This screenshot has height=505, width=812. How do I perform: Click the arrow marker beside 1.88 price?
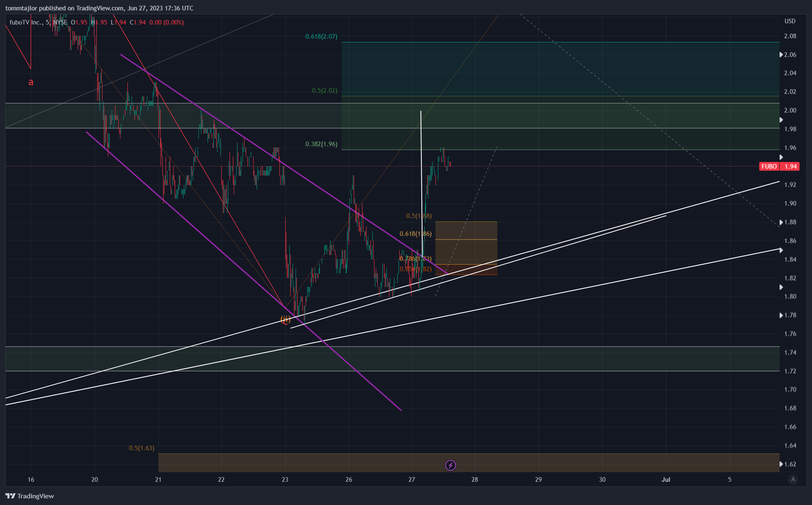tap(781, 223)
